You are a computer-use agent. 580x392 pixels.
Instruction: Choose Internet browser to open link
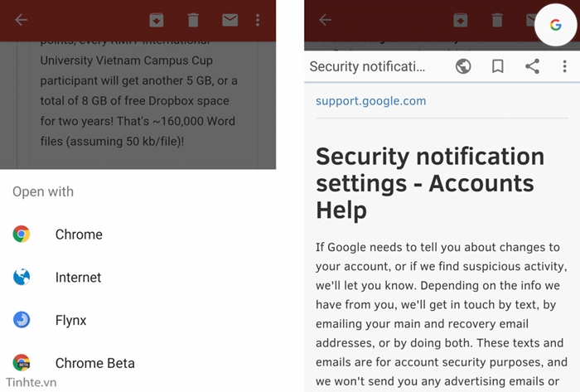(x=138, y=278)
